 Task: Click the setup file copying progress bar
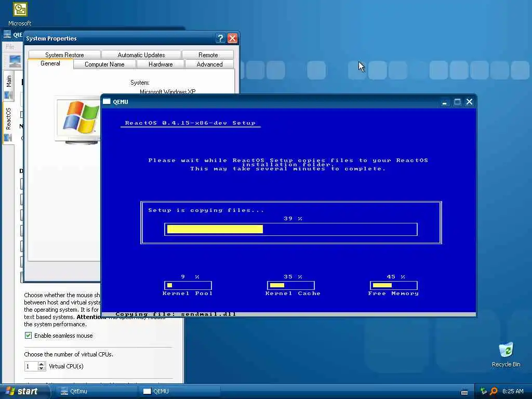pos(291,229)
